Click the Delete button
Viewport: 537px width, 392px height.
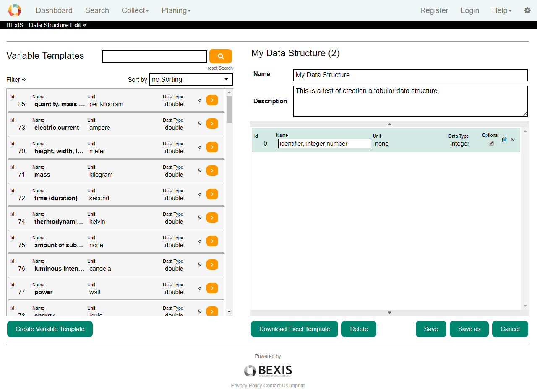pyautogui.click(x=359, y=329)
